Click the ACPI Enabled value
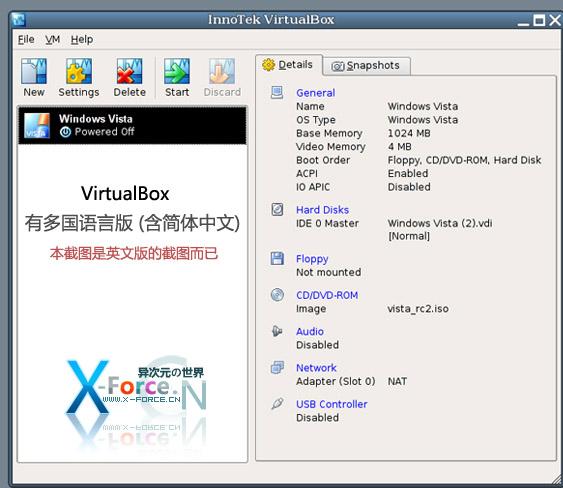 (408, 173)
